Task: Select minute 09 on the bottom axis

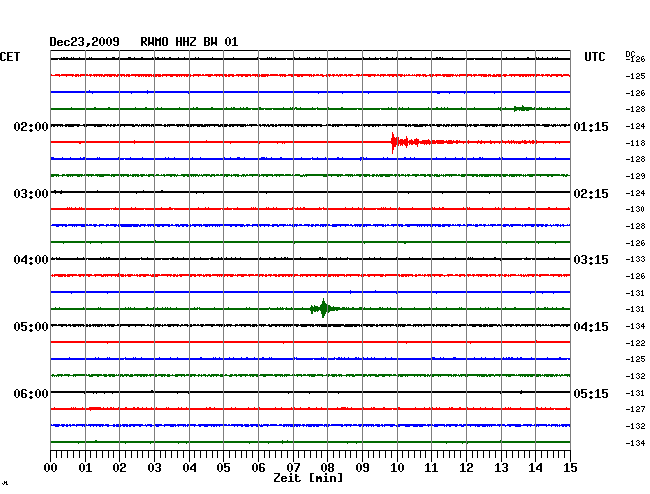Action: tap(362, 468)
